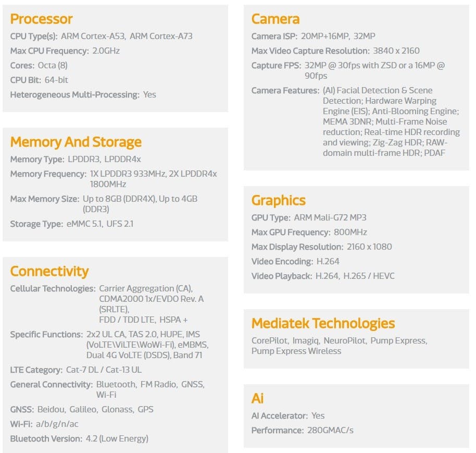The image size is (476, 453).
Task: Click the Cellular Technologies label
Action: (53, 289)
